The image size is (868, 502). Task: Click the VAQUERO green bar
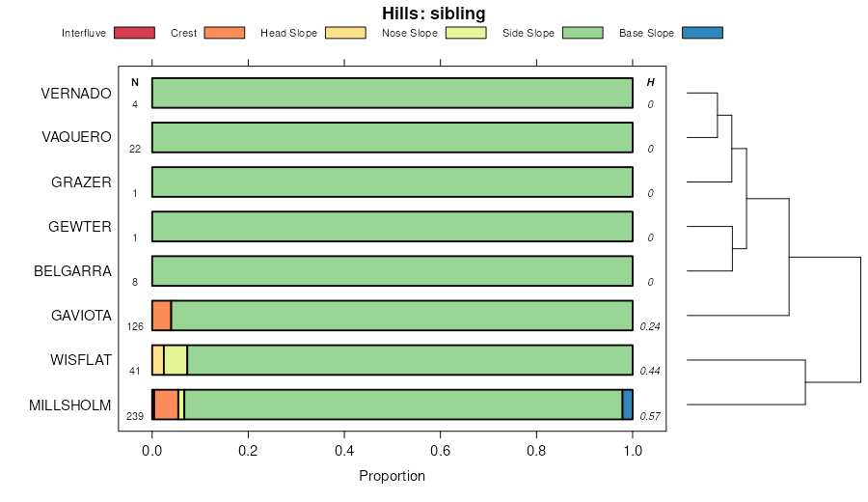pyautogui.click(x=392, y=138)
